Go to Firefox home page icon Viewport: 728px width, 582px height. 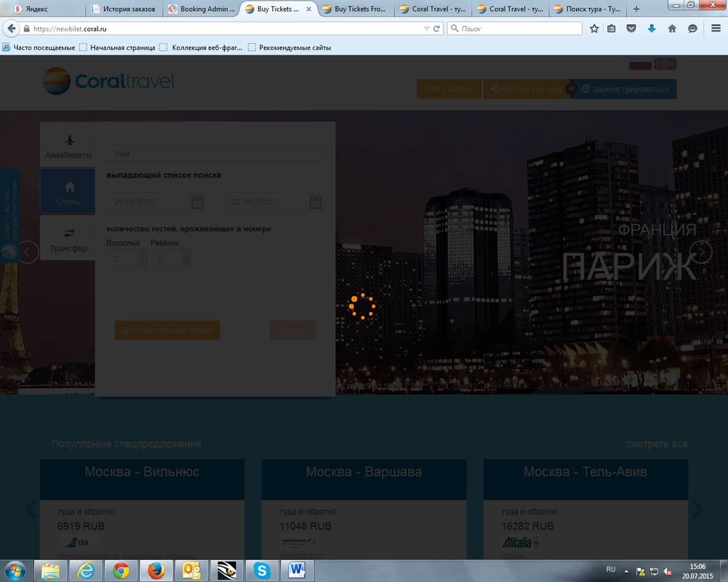672,28
